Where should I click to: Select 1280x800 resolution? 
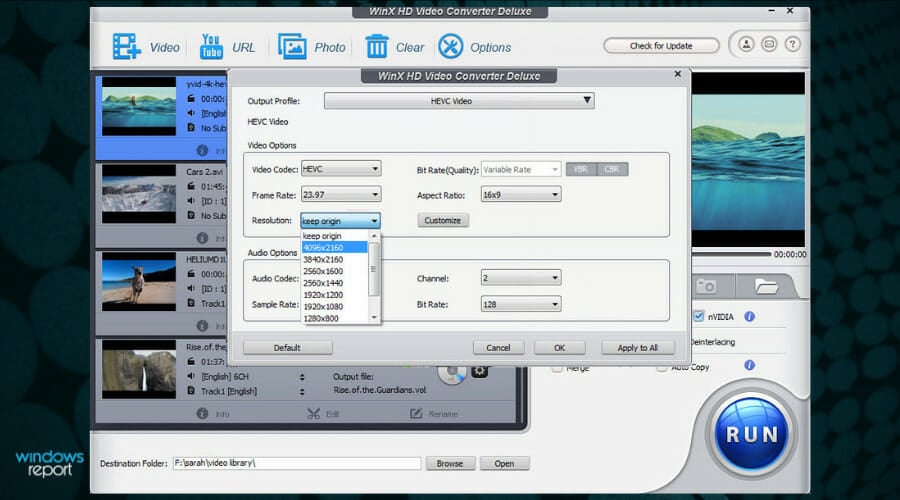[335, 318]
